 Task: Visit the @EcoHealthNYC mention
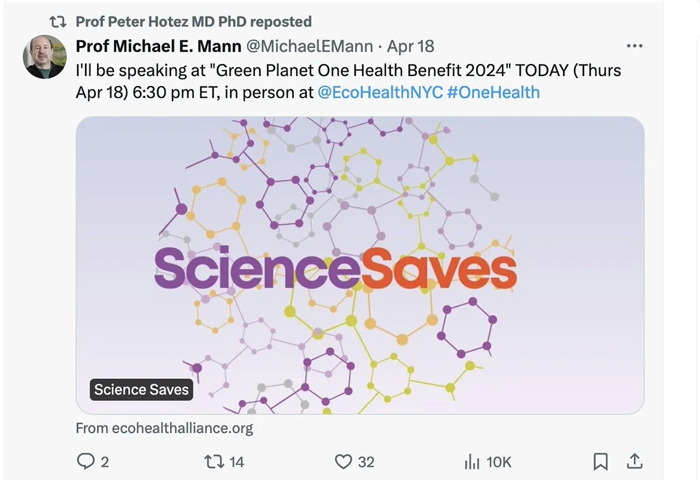[x=379, y=92]
